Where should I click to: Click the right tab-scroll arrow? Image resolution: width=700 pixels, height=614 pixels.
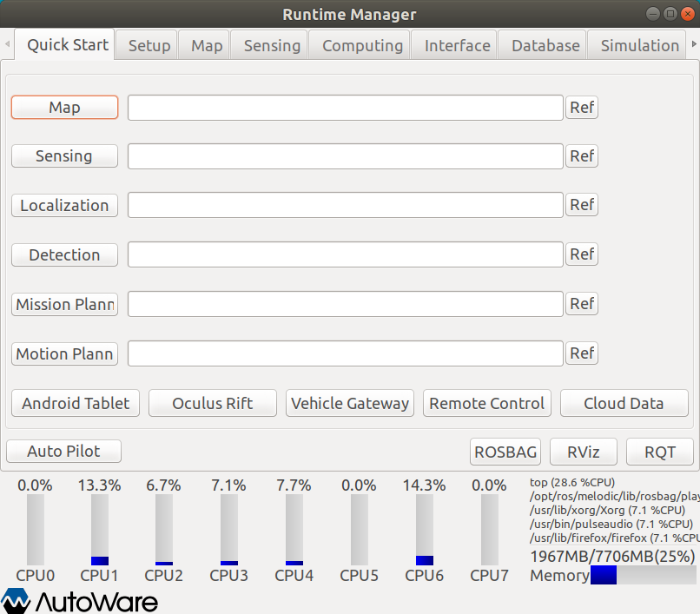pos(693,43)
